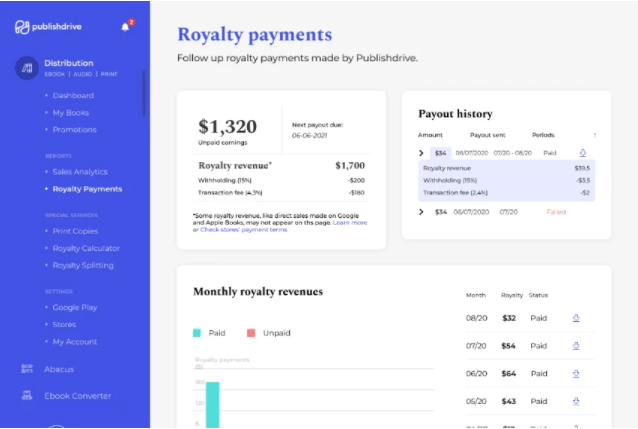This screenshot has height=429, width=638.
Task: Download the paid payout statement in Payout history
Action: [x=583, y=153]
